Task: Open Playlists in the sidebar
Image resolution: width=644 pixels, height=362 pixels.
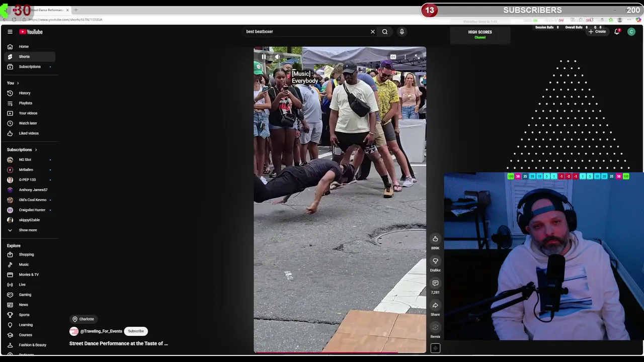Action: click(x=29, y=103)
